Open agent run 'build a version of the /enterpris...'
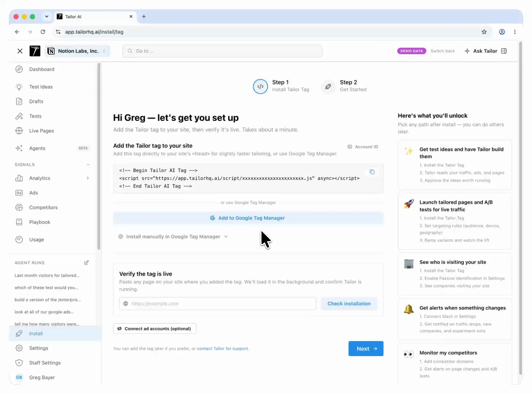 pos(48,300)
